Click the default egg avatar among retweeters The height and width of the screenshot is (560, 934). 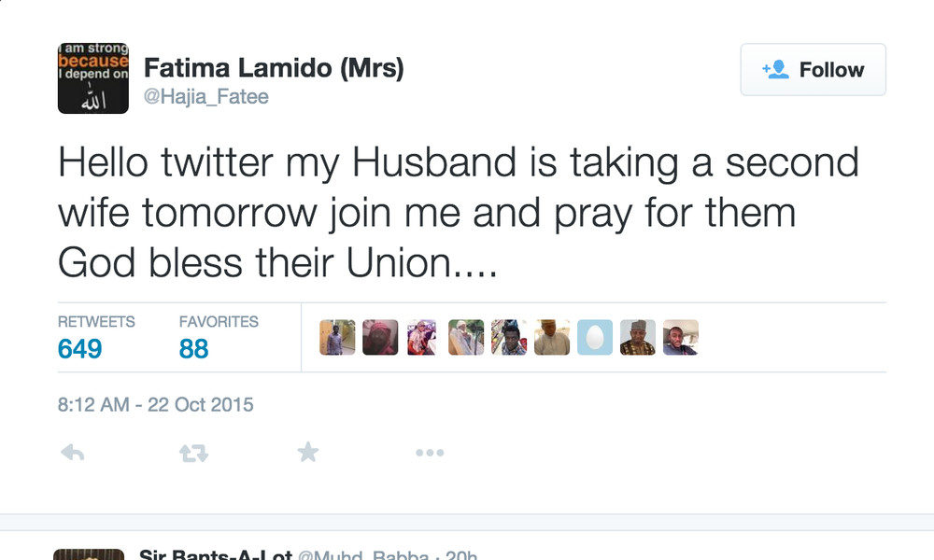(x=595, y=338)
